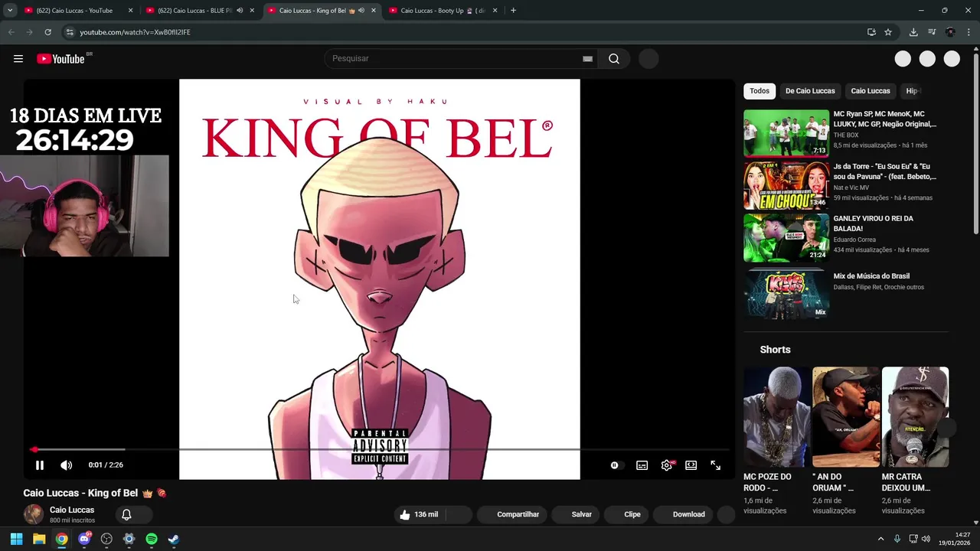
Task: Close the Booty Up tab
Action: [495, 11]
